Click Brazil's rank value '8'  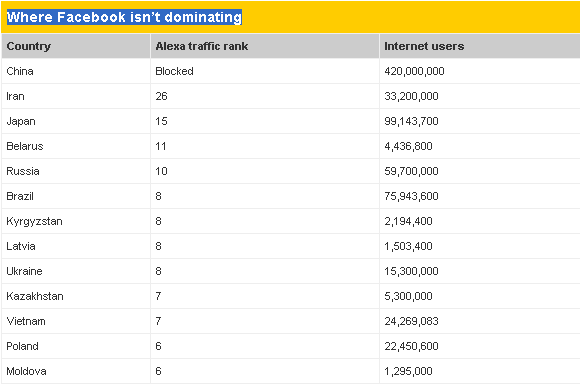pos(158,196)
